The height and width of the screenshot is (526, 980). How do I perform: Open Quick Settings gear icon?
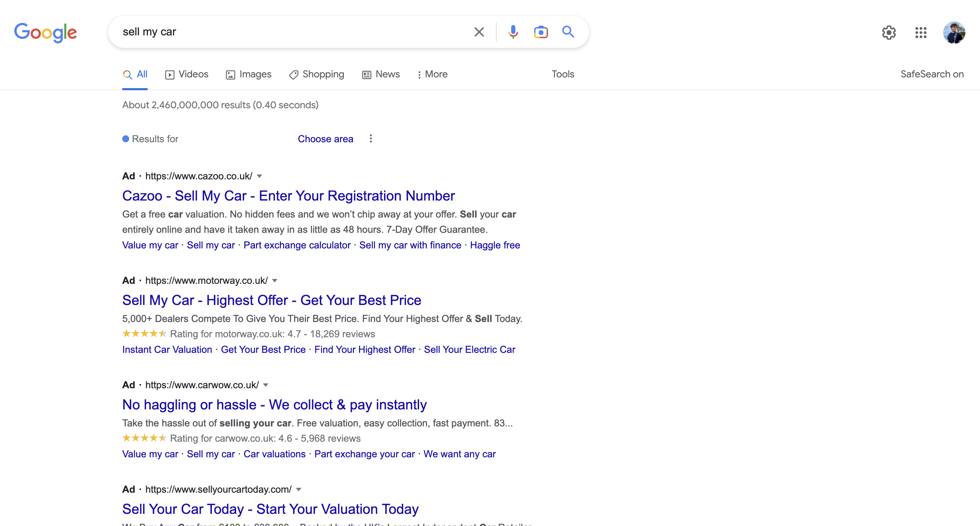click(889, 32)
